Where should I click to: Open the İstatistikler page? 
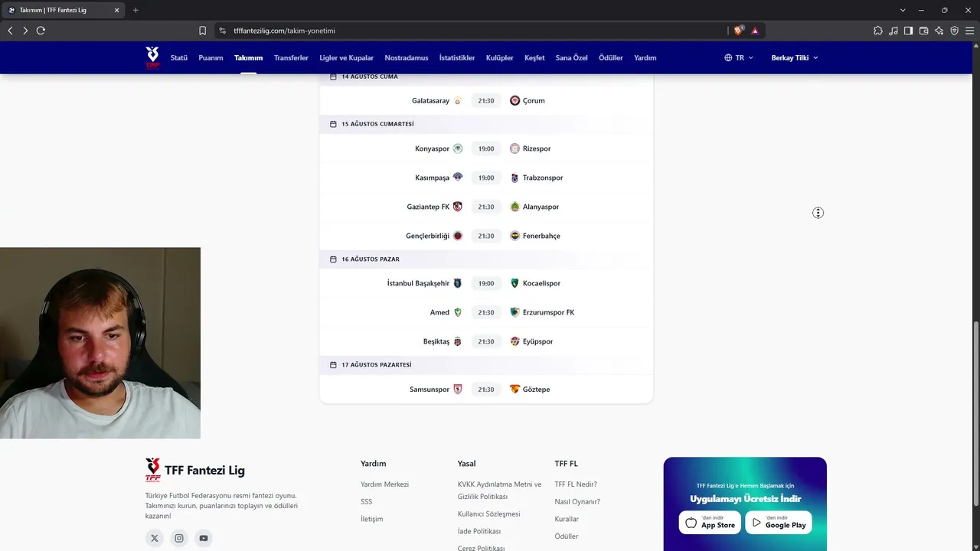tap(457, 57)
